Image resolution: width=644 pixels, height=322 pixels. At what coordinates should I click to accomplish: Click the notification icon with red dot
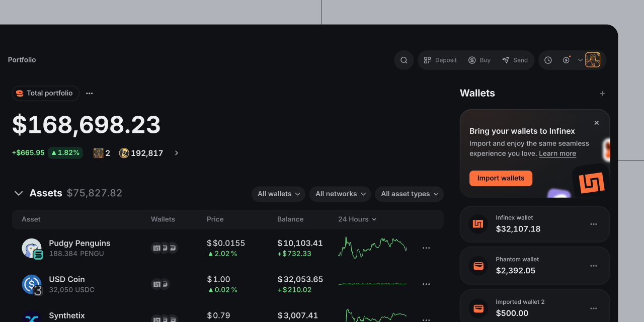[567, 60]
